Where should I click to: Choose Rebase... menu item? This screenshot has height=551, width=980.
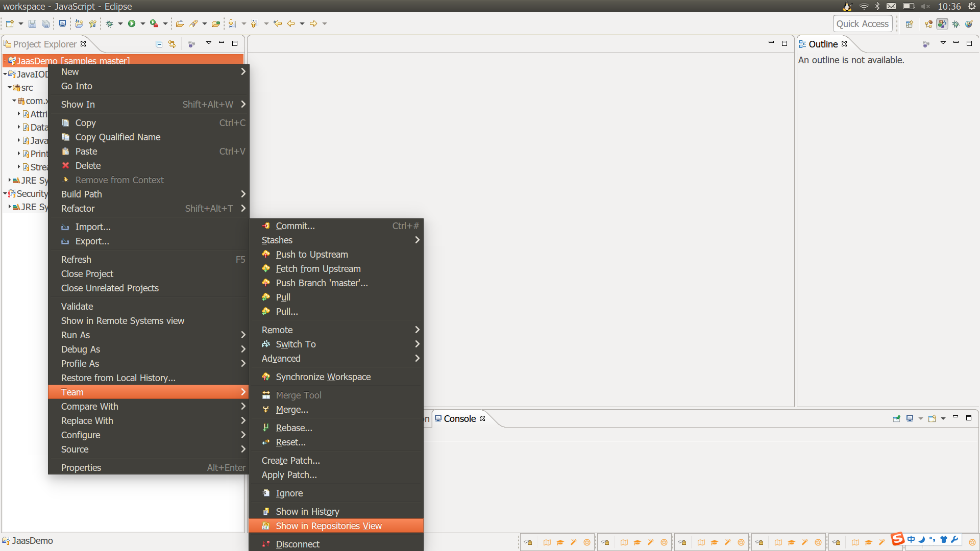tap(336, 428)
